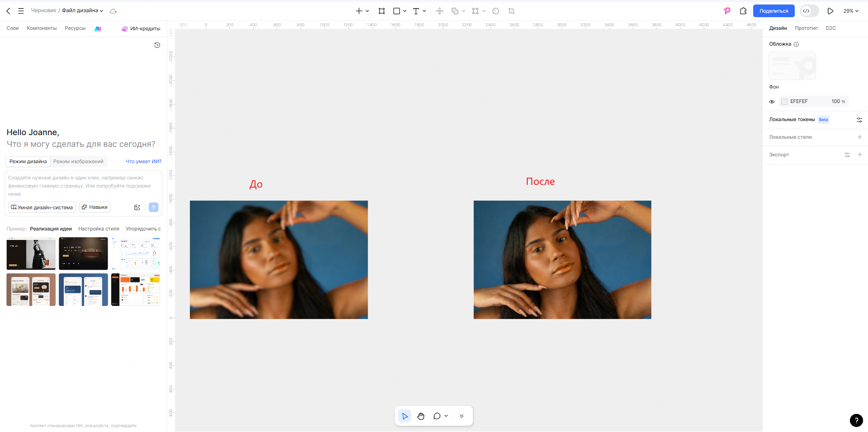Select the Frame tool
Image resolution: width=868 pixels, height=432 pixels.
point(382,11)
